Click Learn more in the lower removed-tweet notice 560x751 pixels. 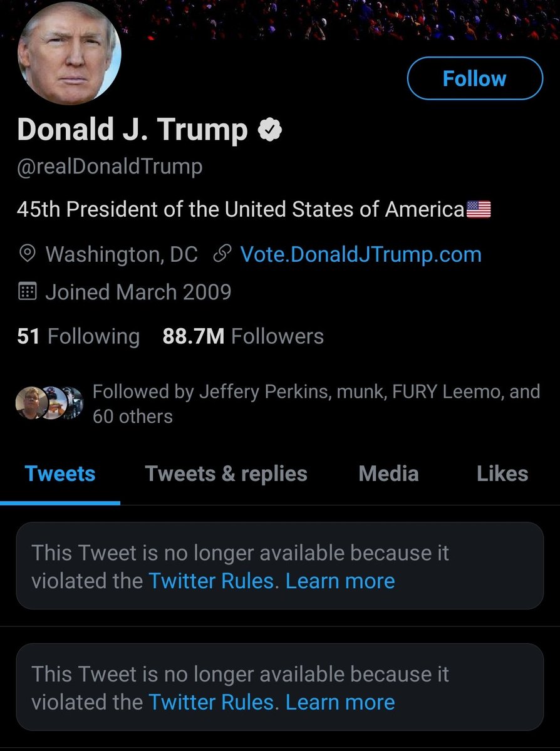tap(340, 702)
